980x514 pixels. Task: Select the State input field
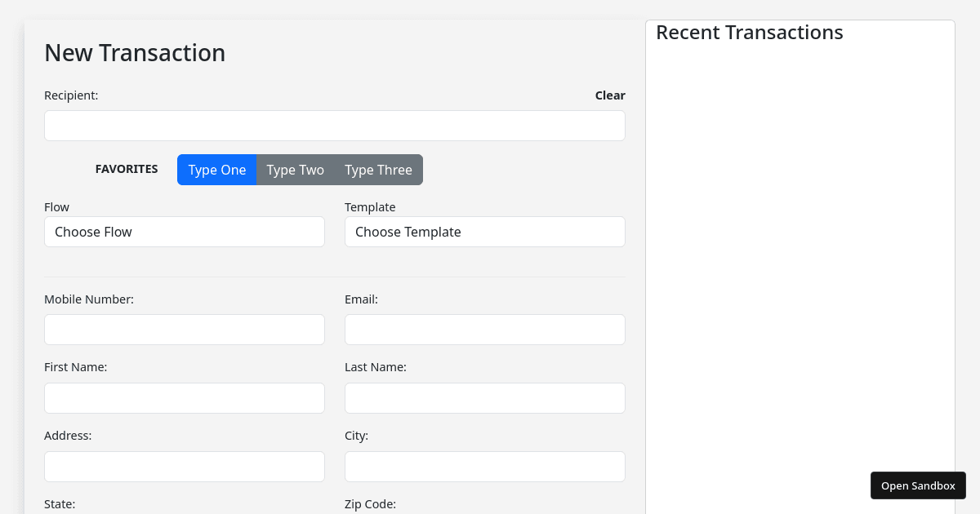(x=184, y=512)
